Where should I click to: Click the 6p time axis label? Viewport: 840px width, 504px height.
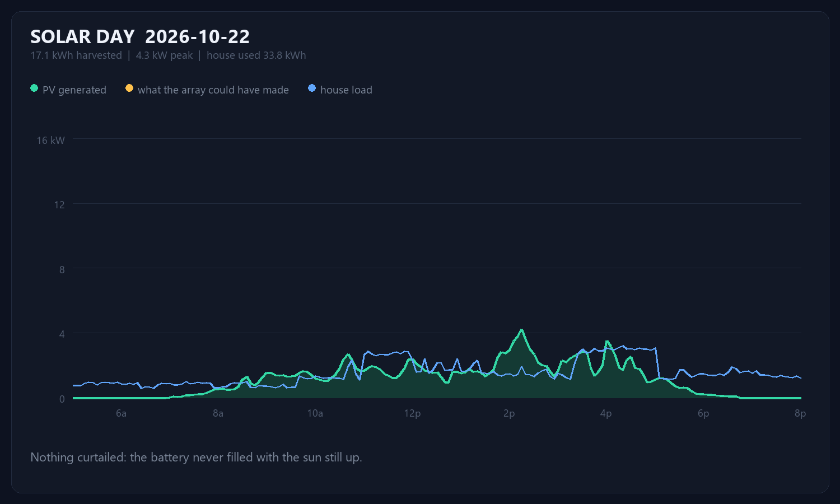pyautogui.click(x=703, y=414)
